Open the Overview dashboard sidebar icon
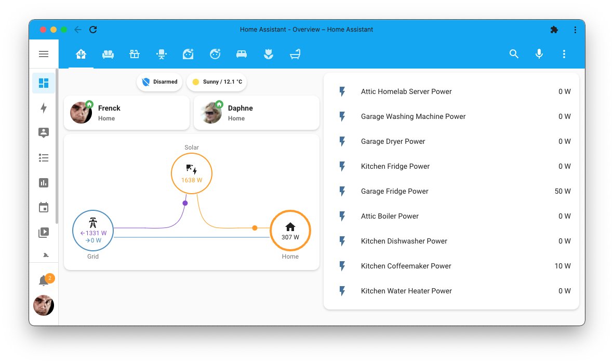Screen dimensions: 614x364 44,83
